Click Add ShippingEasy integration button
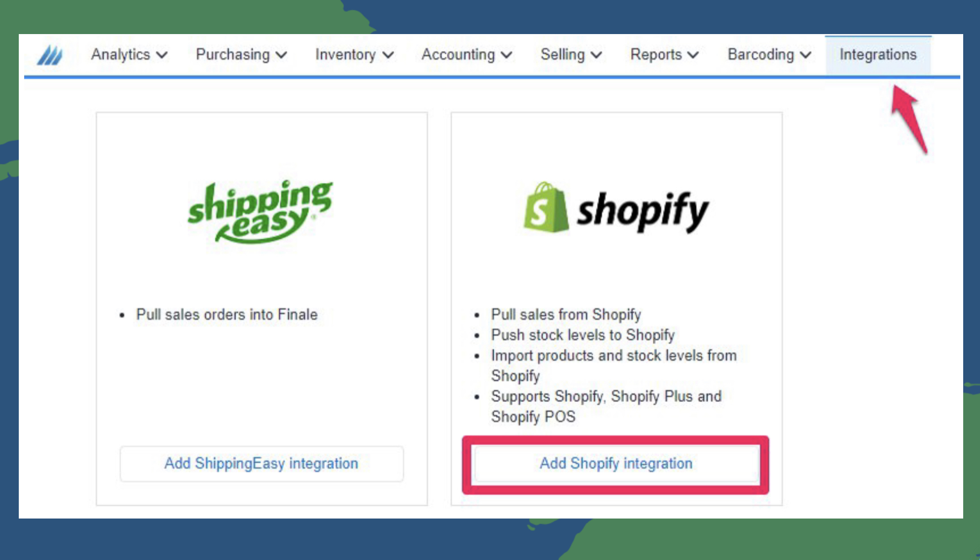980x560 pixels. 261,464
